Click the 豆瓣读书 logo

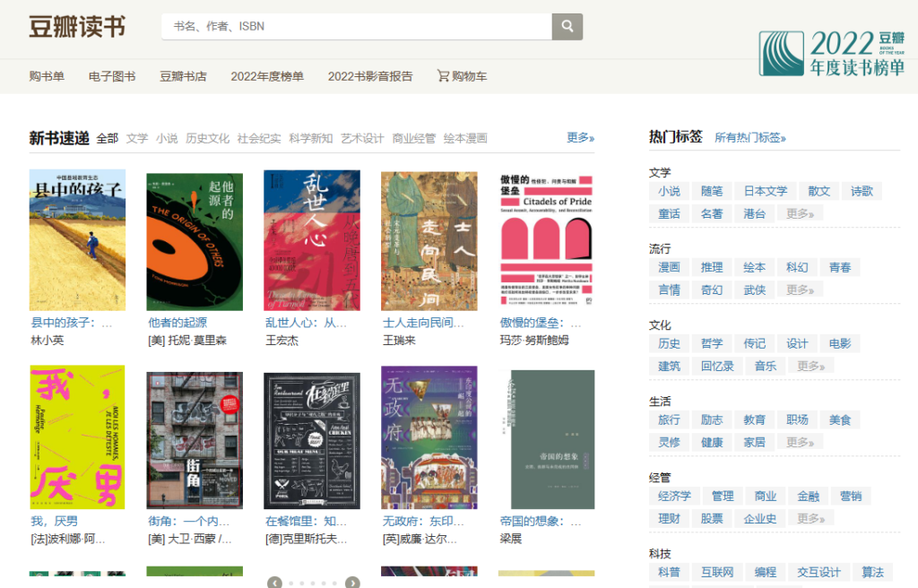point(77,27)
